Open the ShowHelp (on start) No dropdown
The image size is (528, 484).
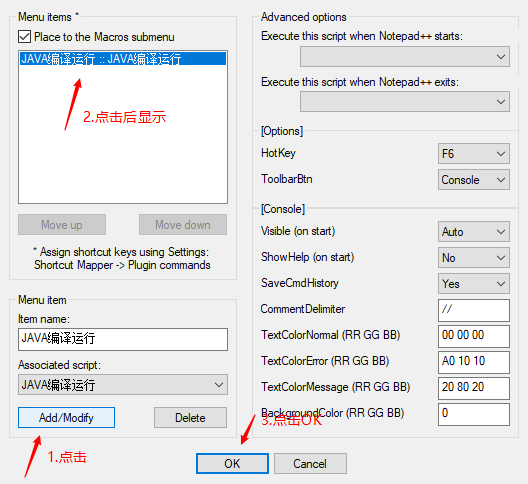[x=473, y=257]
